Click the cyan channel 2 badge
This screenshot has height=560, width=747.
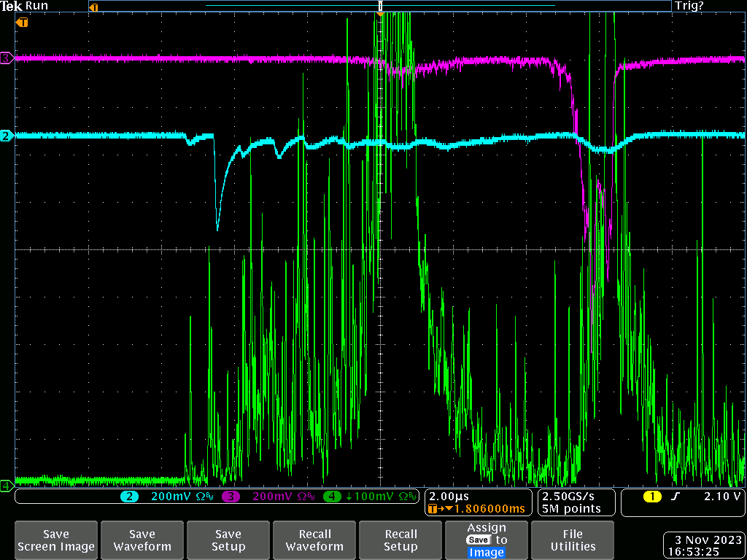coord(129,497)
